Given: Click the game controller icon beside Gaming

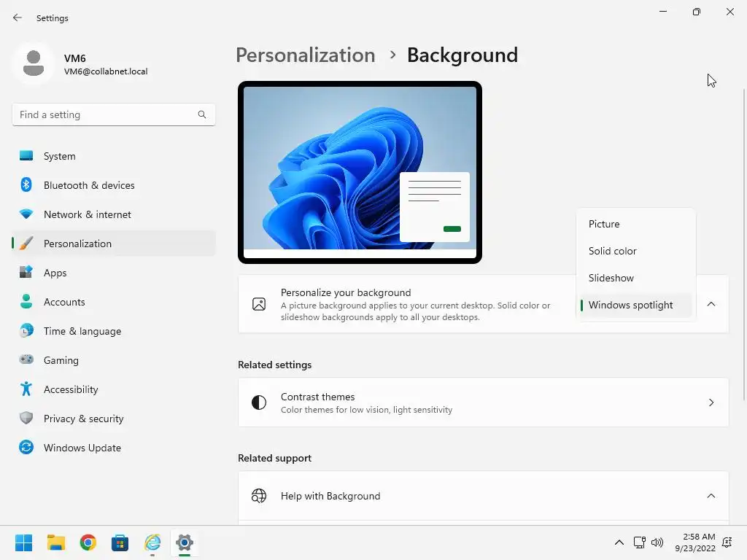Looking at the screenshot, I should (26, 359).
